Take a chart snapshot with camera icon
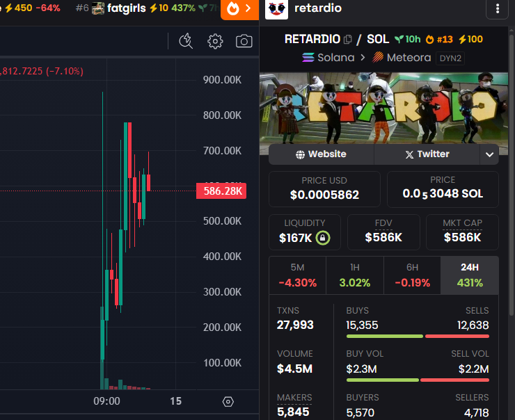 [244, 41]
